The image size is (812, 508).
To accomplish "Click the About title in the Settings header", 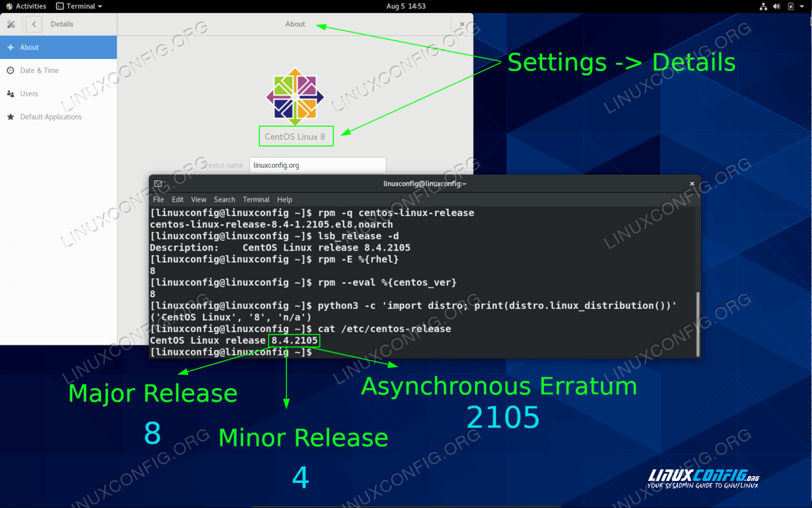I will pyautogui.click(x=295, y=24).
